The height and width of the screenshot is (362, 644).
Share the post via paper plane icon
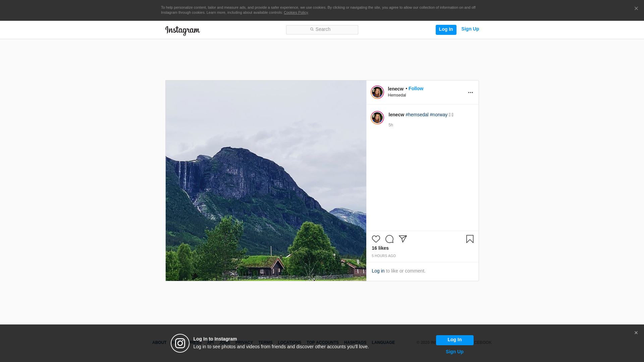402,239
